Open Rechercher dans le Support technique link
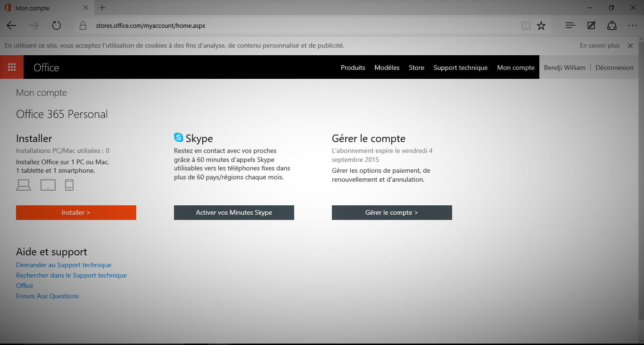The width and height of the screenshot is (644, 345). [71, 275]
